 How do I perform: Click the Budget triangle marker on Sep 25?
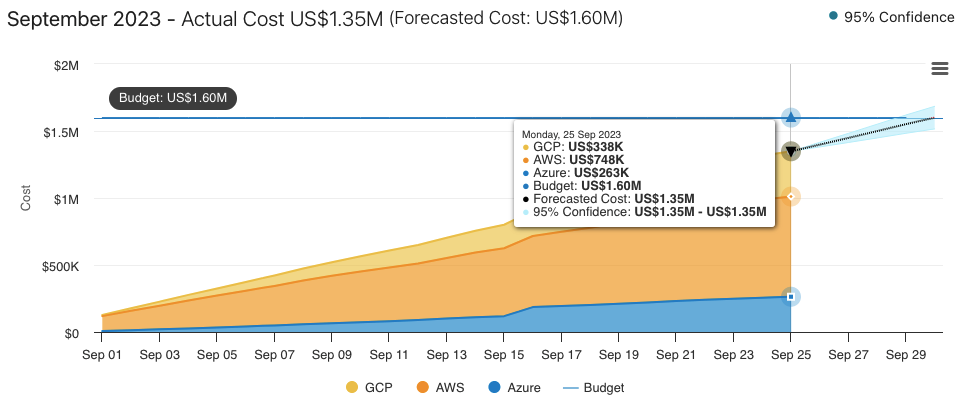pos(790,118)
